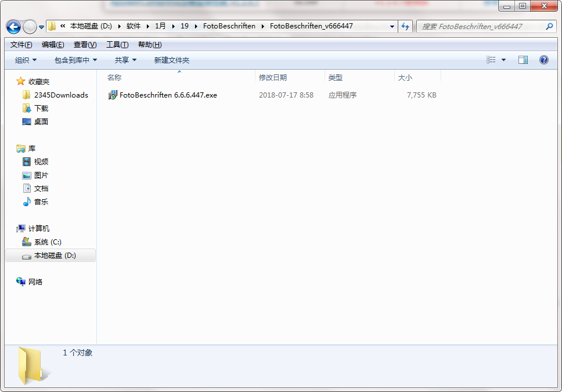
Task: Open 系统 (C:) drive
Action: point(48,242)
